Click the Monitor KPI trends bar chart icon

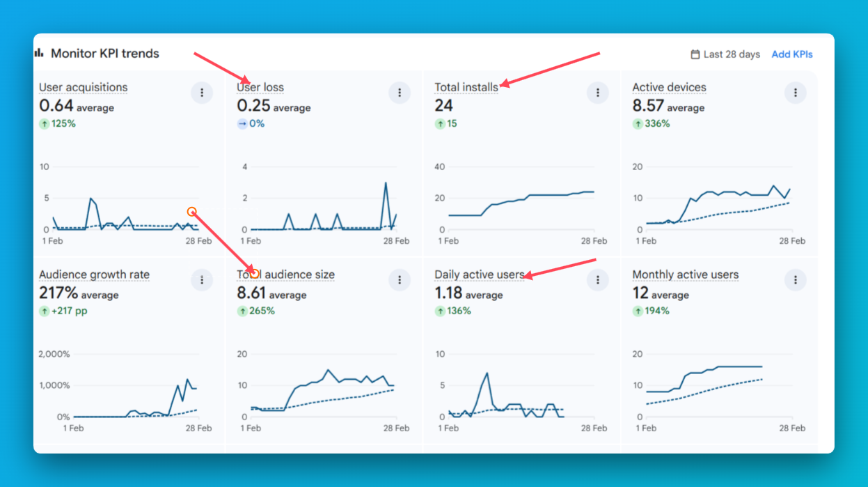click(39, 53)
